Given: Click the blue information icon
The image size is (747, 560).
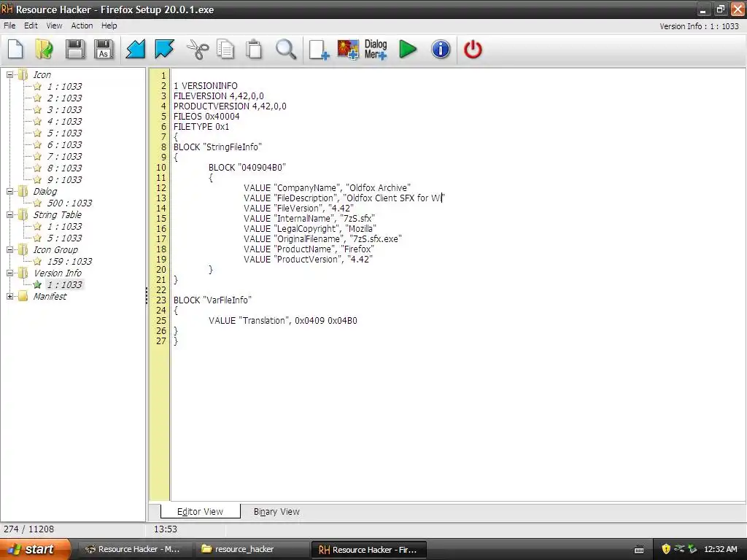Looking at the screenshot, I should coord(441,49).
